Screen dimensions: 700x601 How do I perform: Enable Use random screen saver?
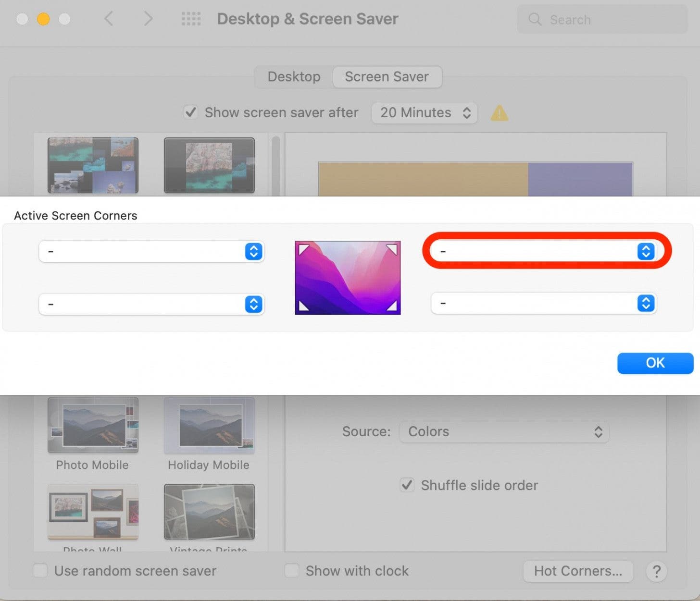tap(40, 571)
